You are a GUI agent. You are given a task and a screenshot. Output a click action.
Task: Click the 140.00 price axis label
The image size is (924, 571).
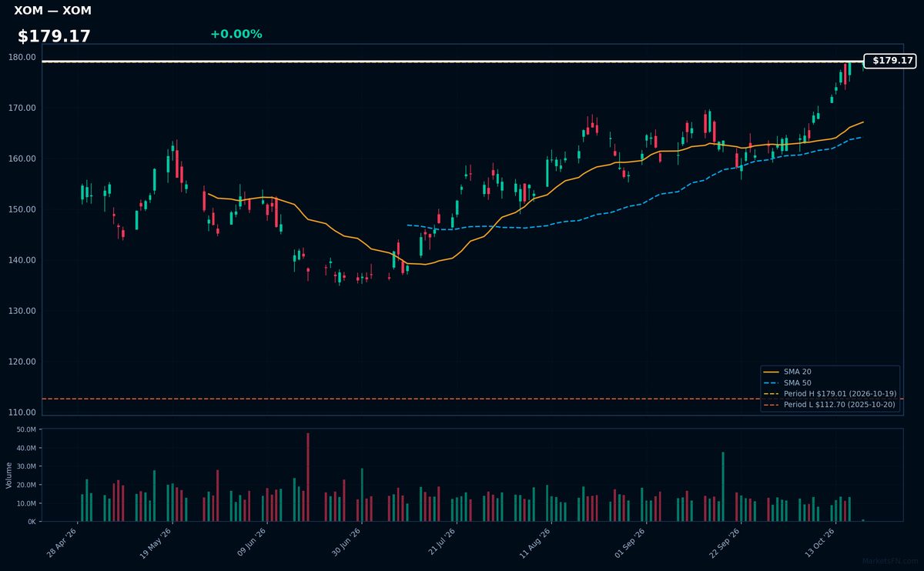(22, 260)
